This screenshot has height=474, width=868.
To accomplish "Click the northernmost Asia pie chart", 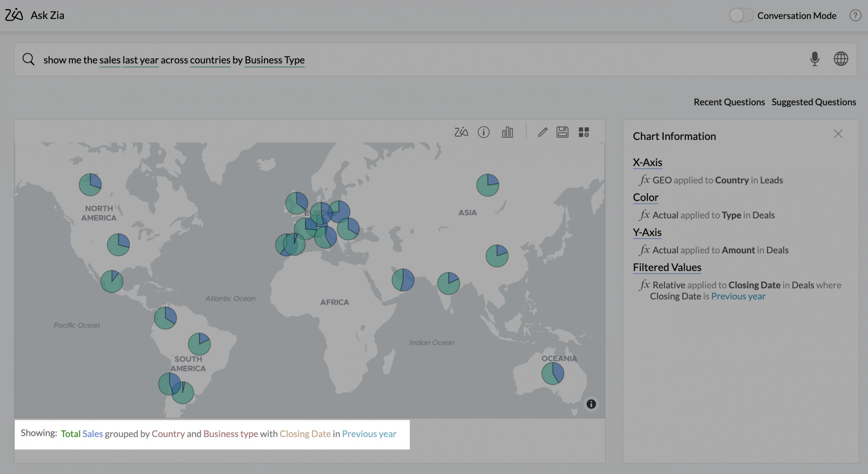I will click(x=487, y=185).
